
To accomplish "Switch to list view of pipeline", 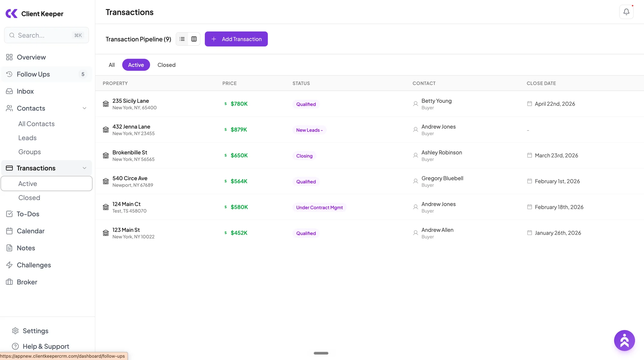I will click(x=182, y=39).
